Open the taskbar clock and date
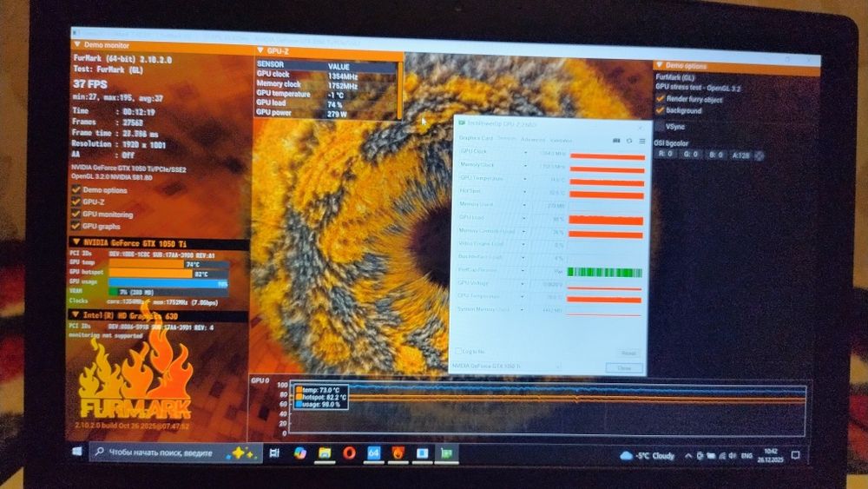 tap(771, 456)
